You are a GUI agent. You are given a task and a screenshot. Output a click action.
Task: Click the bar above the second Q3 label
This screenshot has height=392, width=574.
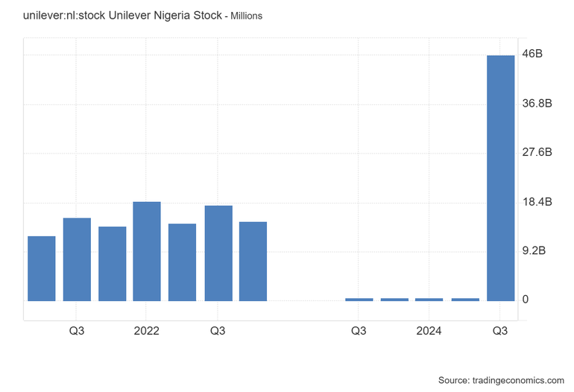[218, 253]
